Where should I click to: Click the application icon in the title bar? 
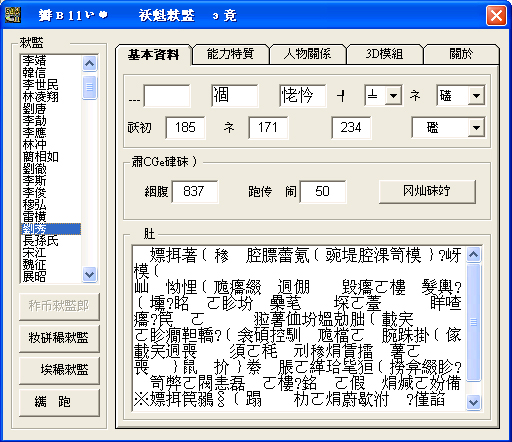tap(13, 15)
